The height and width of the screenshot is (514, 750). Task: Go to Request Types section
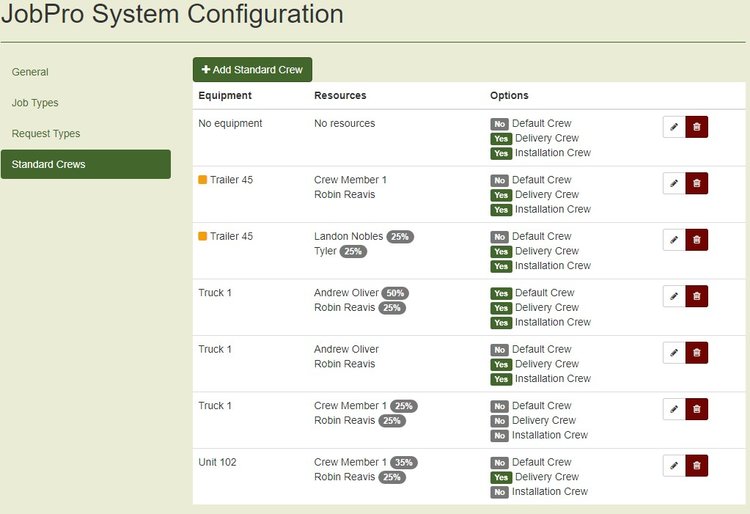pyautogui.click(x=46, y=134)
